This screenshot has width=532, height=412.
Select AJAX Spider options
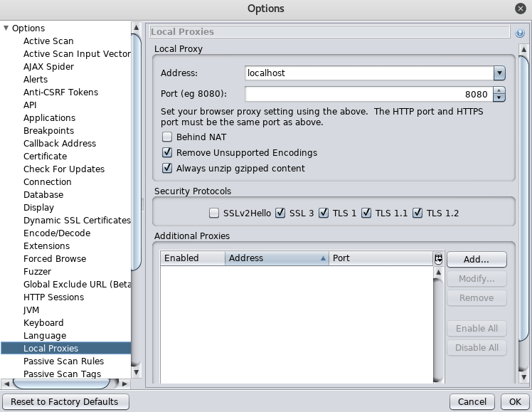tap(48, 66)
